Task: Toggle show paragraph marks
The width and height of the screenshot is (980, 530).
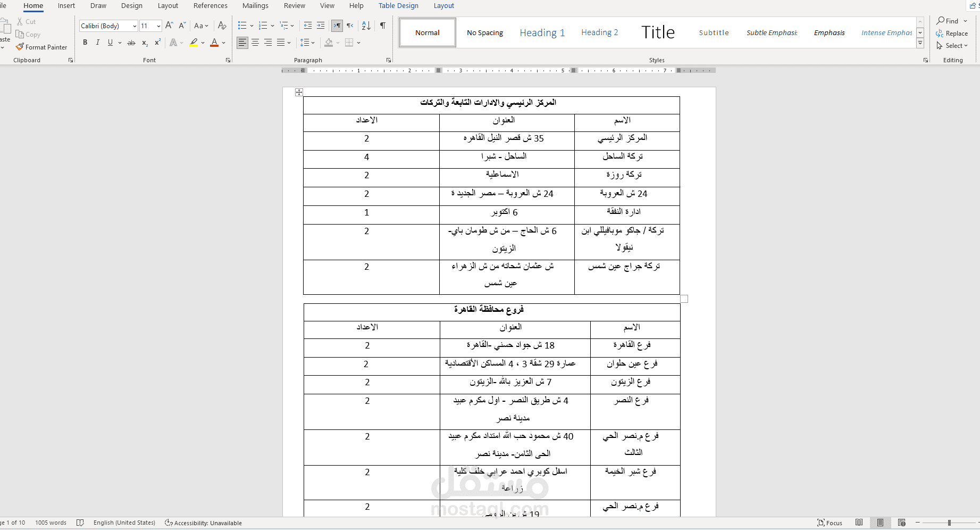Action: click(383, 26)
